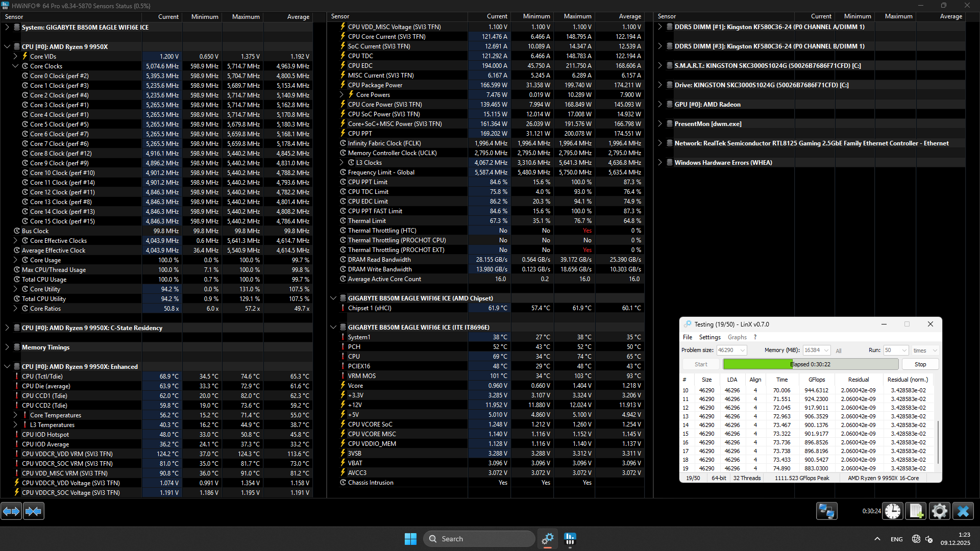This screenshot has height=551, width=980.
Task: Open HWiNFO icon on Windows taskbar
Action: 570,538
